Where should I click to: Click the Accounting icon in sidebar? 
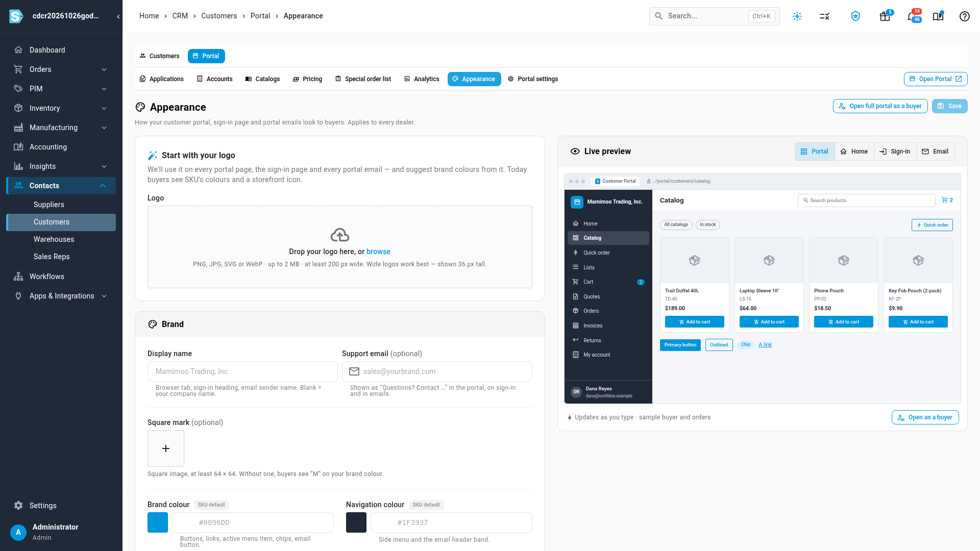tap(18, 147)
